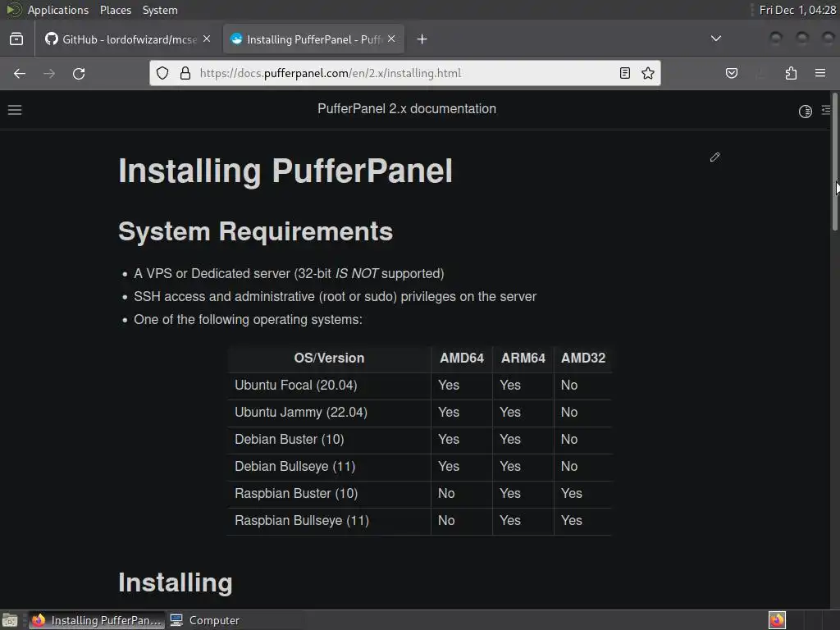Open the Pocket save icon

point(732,73)
